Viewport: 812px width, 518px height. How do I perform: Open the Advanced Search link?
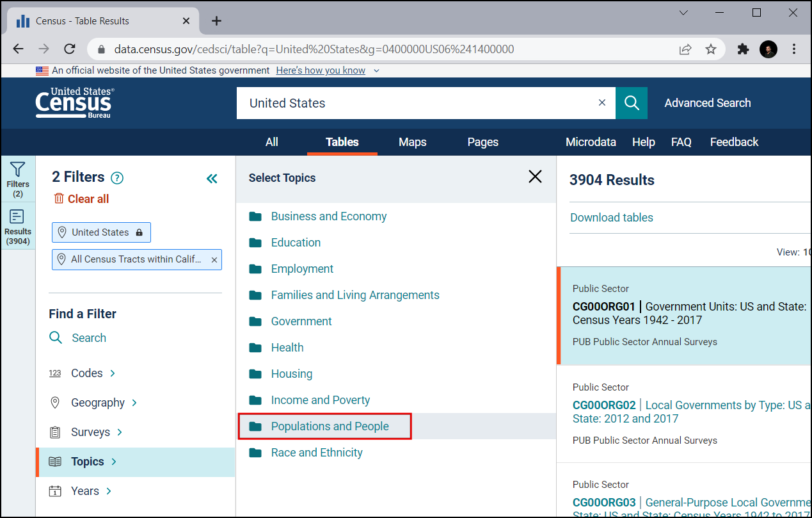point(707,103)
